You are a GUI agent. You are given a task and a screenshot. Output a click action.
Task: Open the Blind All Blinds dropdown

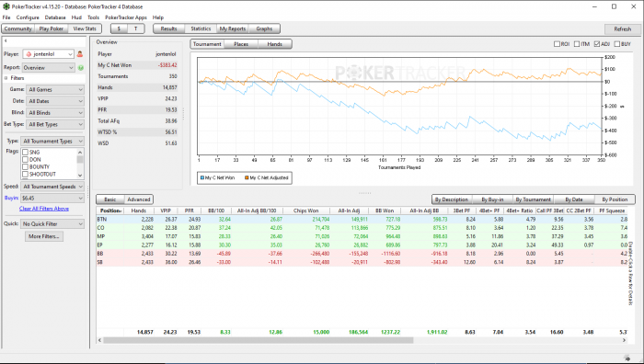pos(54,112)
